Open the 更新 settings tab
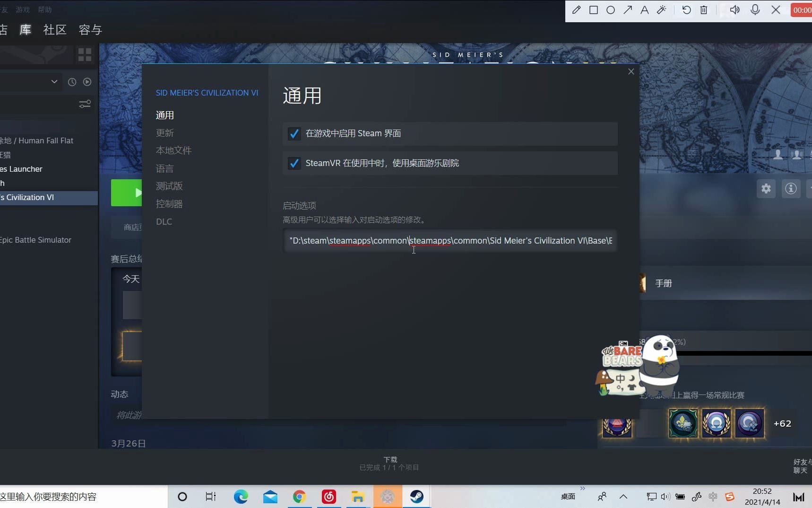The height and width of the screenshot is (508, 812). pos(165,133)
